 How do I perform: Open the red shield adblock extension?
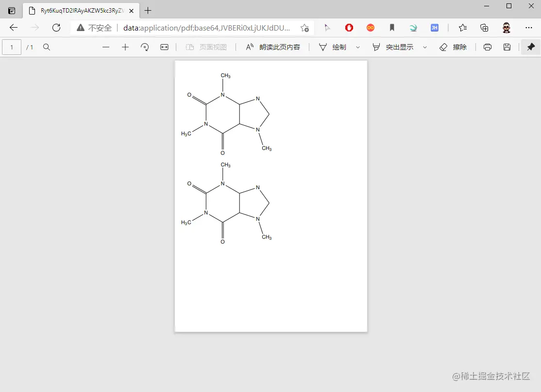click(x=349, y=28)
